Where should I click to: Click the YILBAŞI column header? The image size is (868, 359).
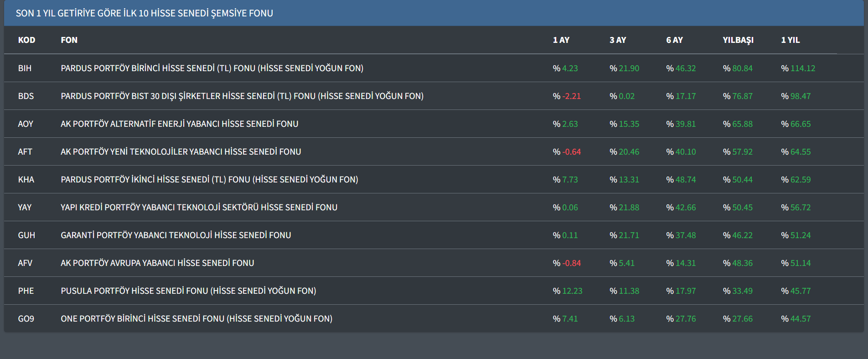pyautogui.click(x=738, y=40)
